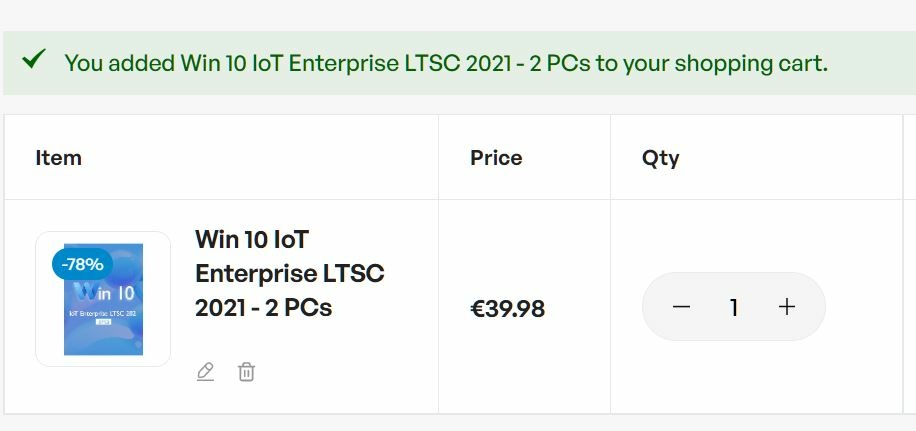Click the green success checkmark icon
916x431 pixels.
click(33, 61)
